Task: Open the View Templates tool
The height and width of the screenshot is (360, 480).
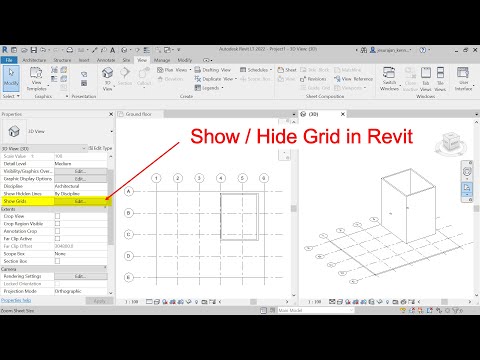Action: tap(36, 79)
